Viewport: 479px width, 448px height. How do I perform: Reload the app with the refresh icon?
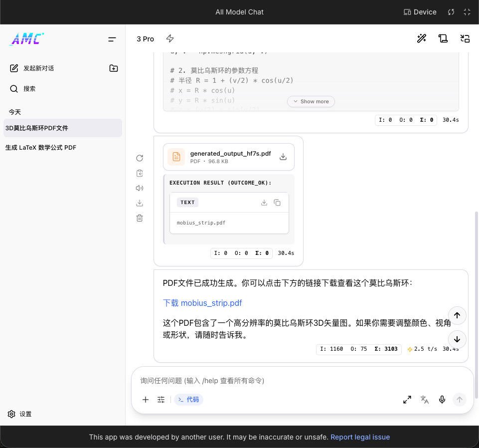[x=451, y=12]
